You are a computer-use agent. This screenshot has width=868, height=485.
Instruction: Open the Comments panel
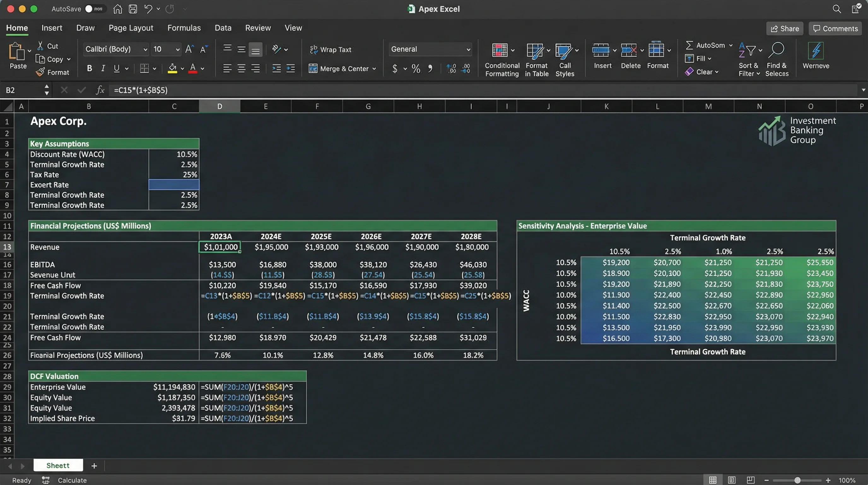point(835,28)
